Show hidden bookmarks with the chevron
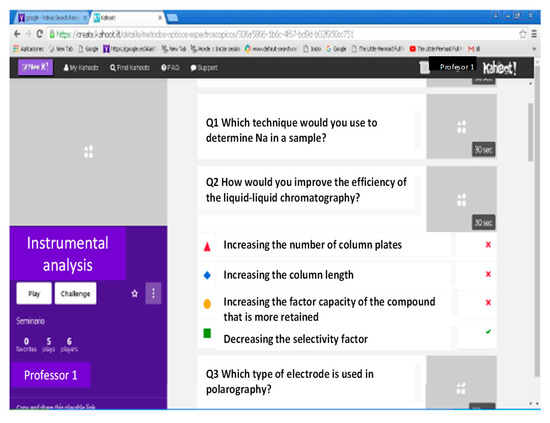 pos(534,49)
